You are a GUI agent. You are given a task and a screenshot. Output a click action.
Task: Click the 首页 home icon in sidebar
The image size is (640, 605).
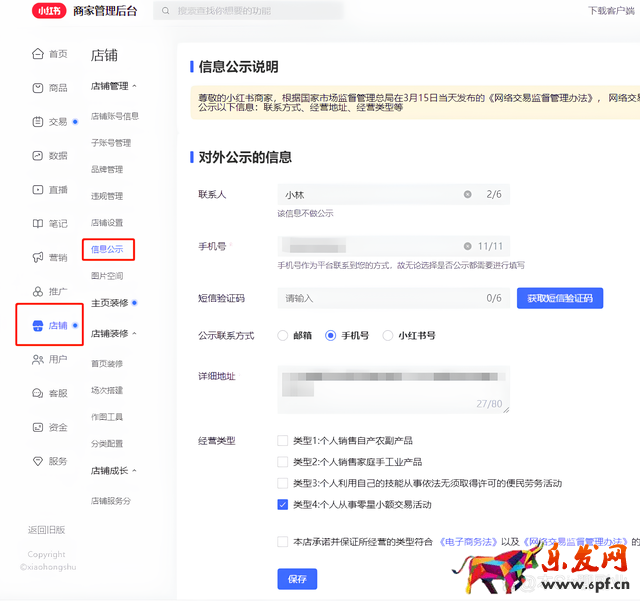pos(37,54)
